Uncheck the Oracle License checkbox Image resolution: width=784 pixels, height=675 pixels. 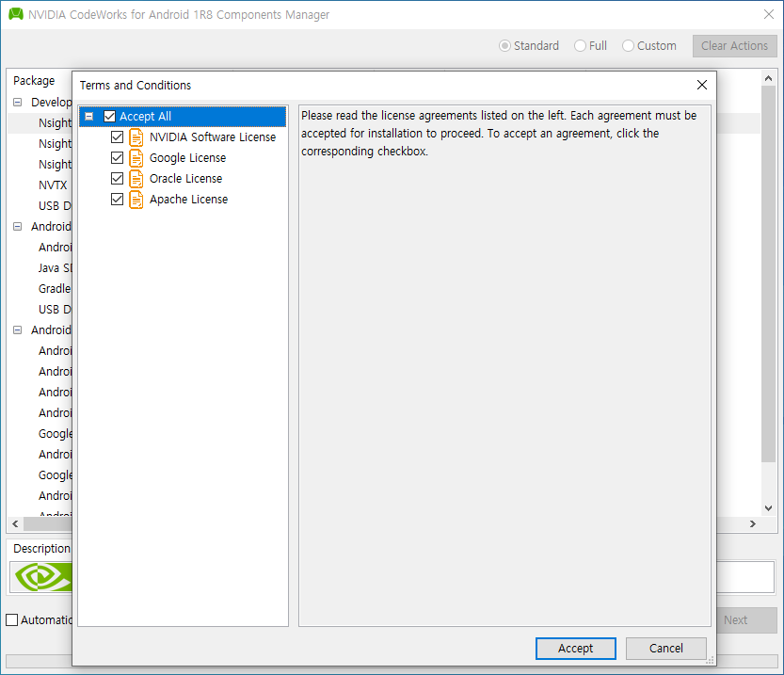click(117, 179)
